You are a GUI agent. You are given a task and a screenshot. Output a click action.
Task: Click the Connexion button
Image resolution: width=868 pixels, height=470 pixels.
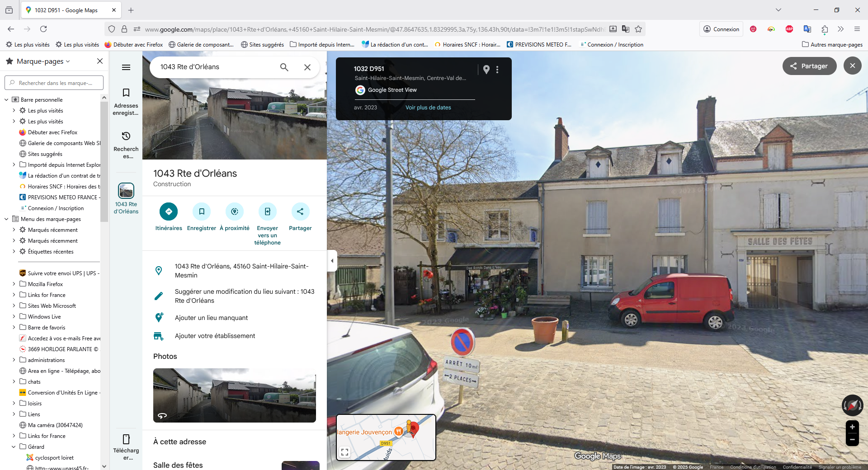(x=721, y=28)
